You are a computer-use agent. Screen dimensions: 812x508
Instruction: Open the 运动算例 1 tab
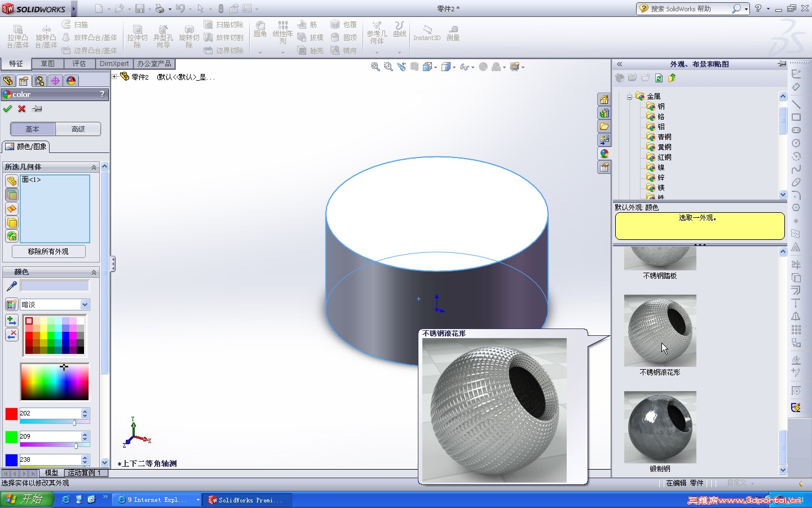pyautogui.click(x=85, y=473)
